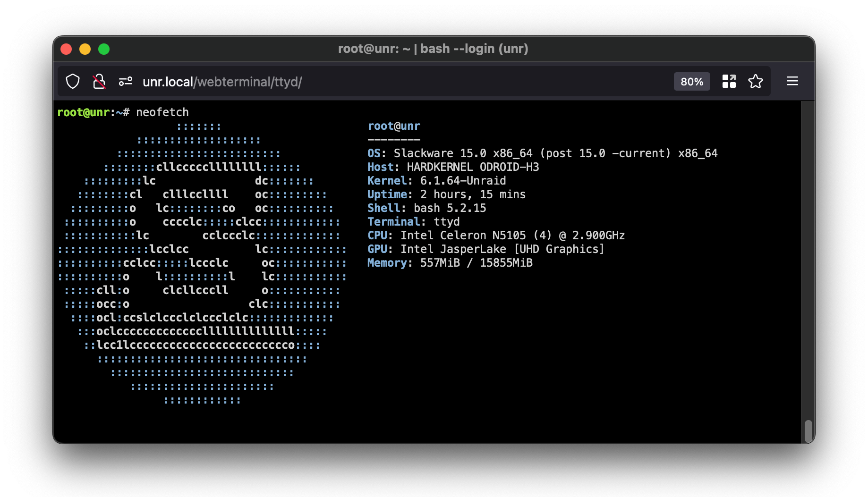
Task: Click the yellow minimize traffic light
Action: click(85, 49)
